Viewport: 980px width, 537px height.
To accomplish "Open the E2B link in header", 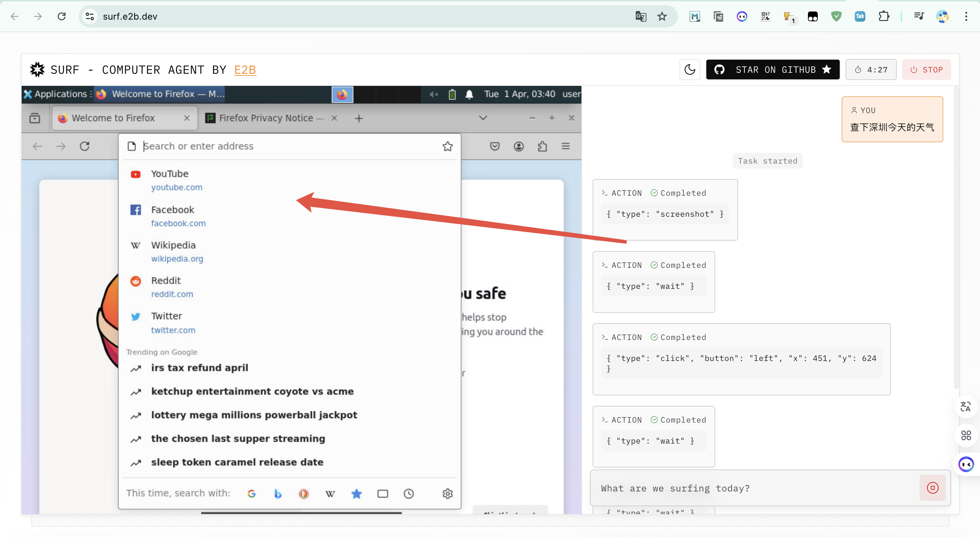I will (245, 70).
